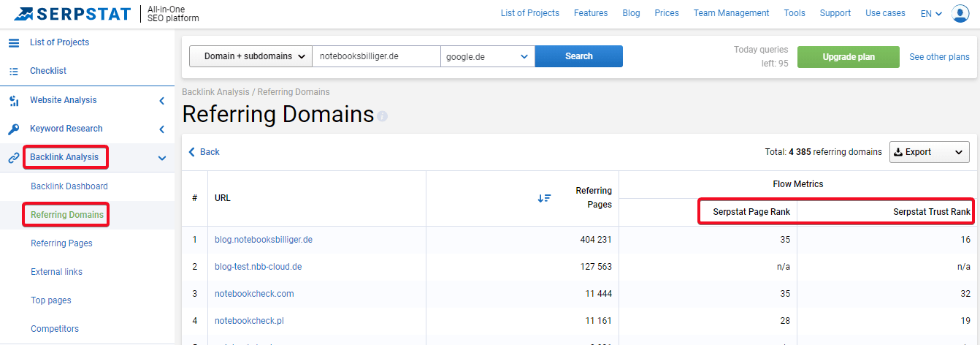The width and height of the screenshot is (980, 345).
Task: Click the Serpstat Page Rank column header
Action: click(751, 212)
